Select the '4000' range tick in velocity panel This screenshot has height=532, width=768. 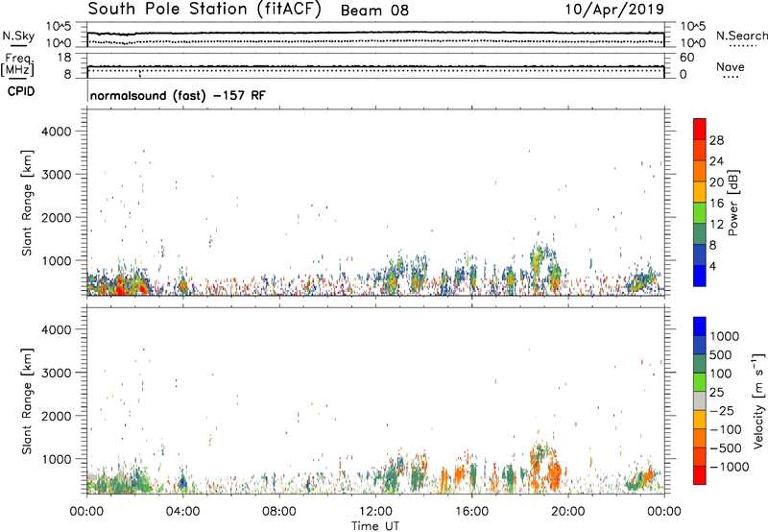[56, 329]
